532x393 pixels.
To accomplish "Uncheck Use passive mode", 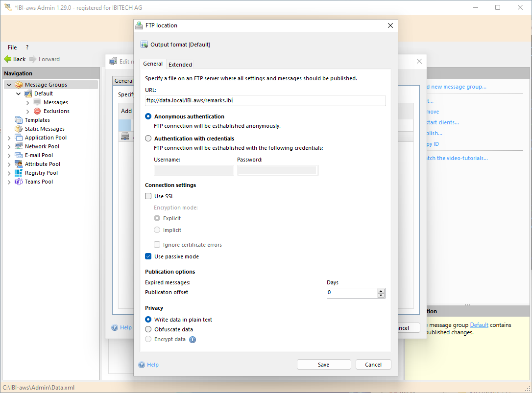I will coord(148,256).
